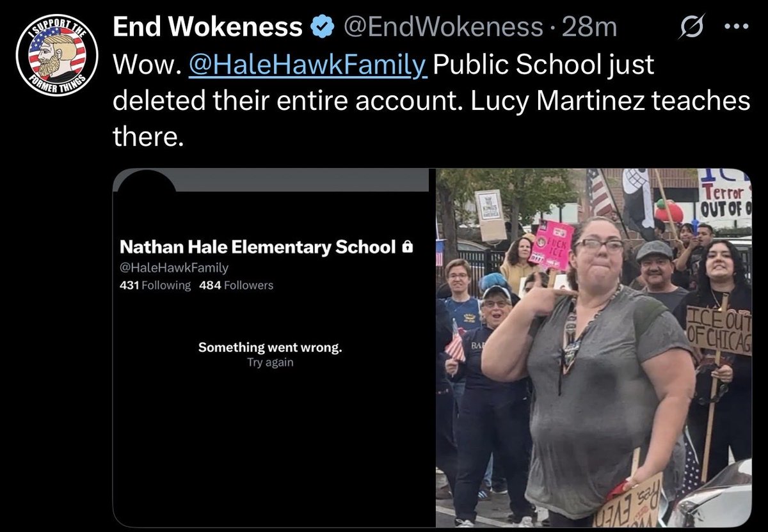Image resolution: width=768 pixels, height=532 pixels.
Task: View the 484 Followers list
Action: 236,285
